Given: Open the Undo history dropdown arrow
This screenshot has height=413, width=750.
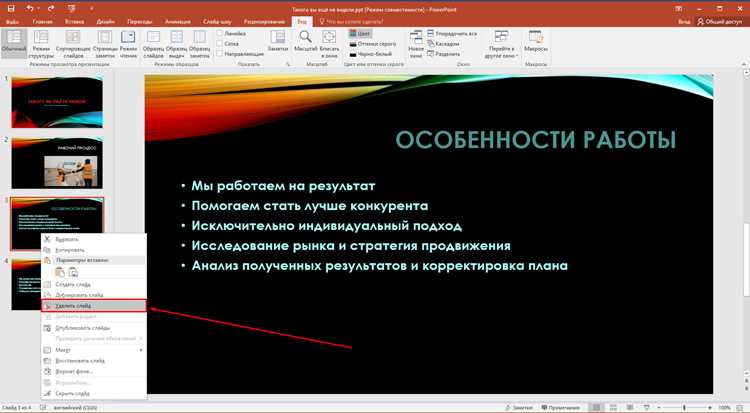Looking at the screenshot, I should [x=38, y=9].
